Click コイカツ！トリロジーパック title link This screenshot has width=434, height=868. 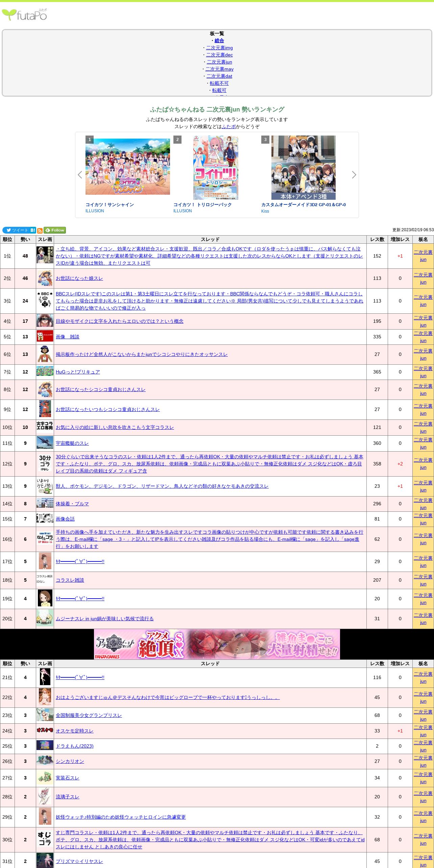click(202, 204)
